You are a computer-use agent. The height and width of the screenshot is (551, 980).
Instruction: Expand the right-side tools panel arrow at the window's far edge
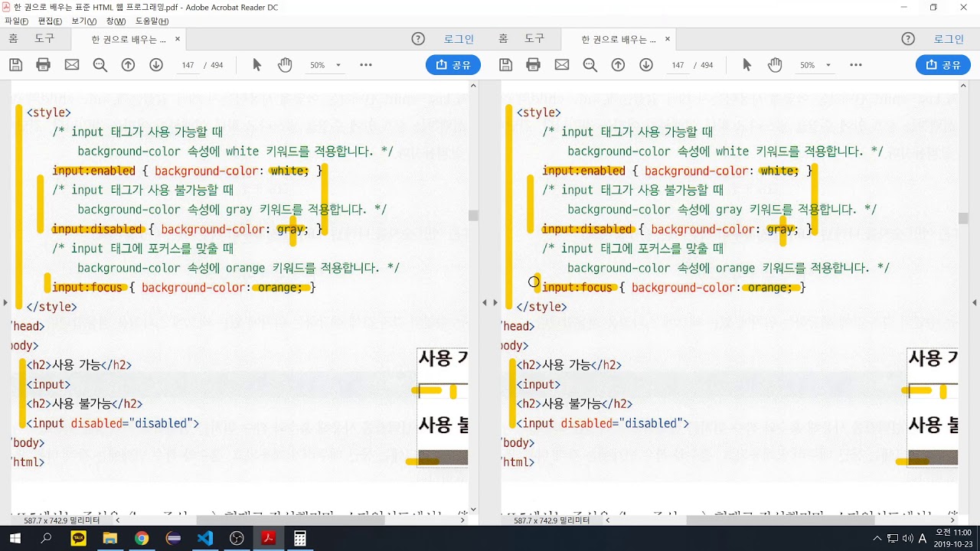(976, 303)
